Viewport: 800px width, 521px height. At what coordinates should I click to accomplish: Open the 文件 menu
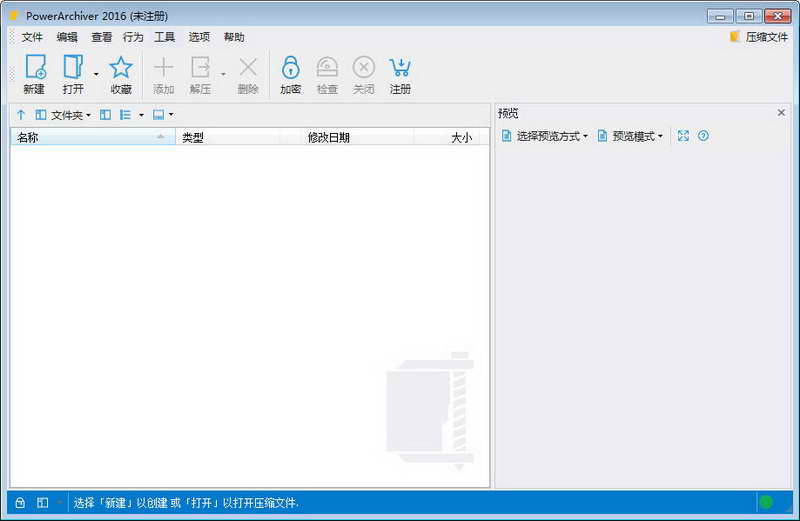(32, 37)
